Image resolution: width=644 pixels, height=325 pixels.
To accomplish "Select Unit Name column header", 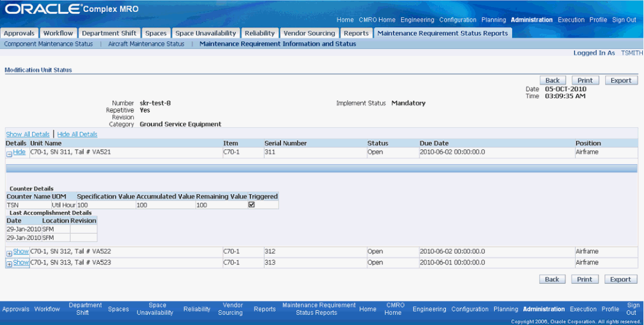I will [46, 143].
